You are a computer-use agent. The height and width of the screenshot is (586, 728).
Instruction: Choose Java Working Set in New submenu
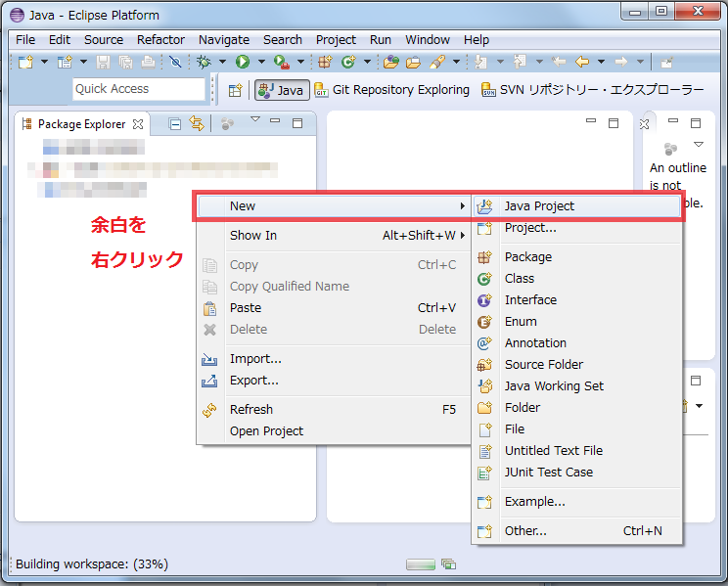[x=577, y=385]
